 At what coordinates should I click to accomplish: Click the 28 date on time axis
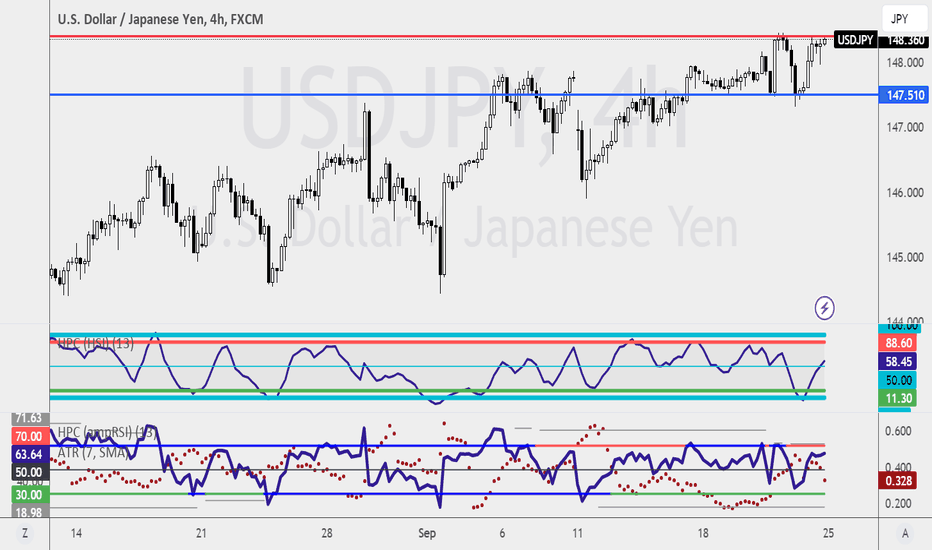tap(326, 533)
